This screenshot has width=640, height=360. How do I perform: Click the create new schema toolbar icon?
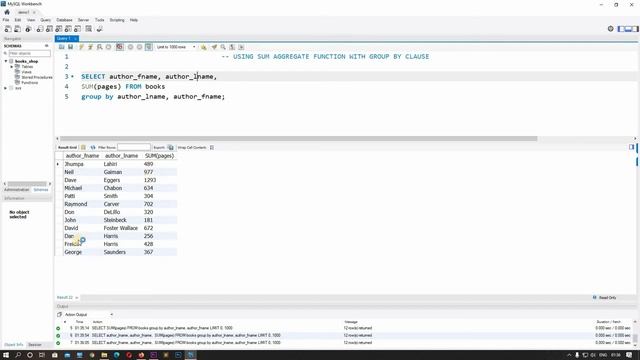pos(40,29)
